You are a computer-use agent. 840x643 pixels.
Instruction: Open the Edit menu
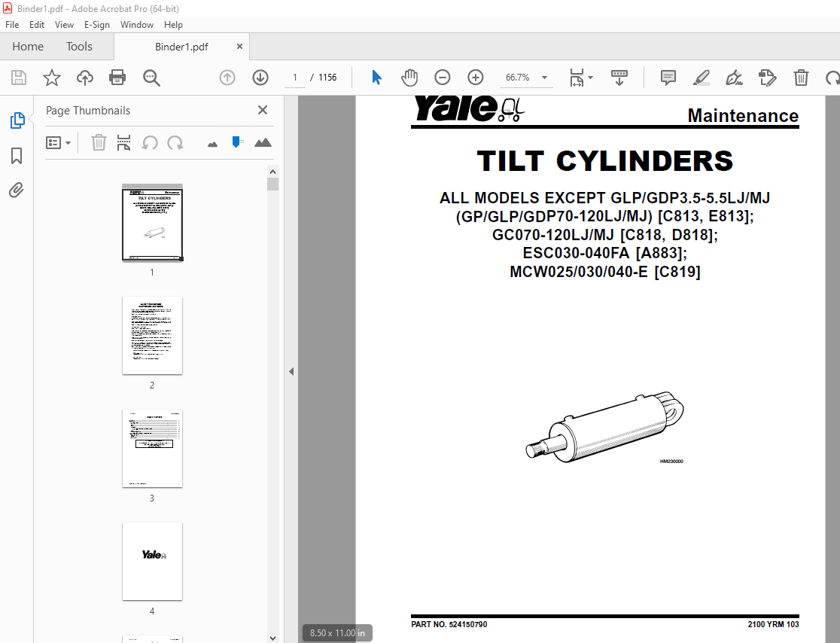36,25
